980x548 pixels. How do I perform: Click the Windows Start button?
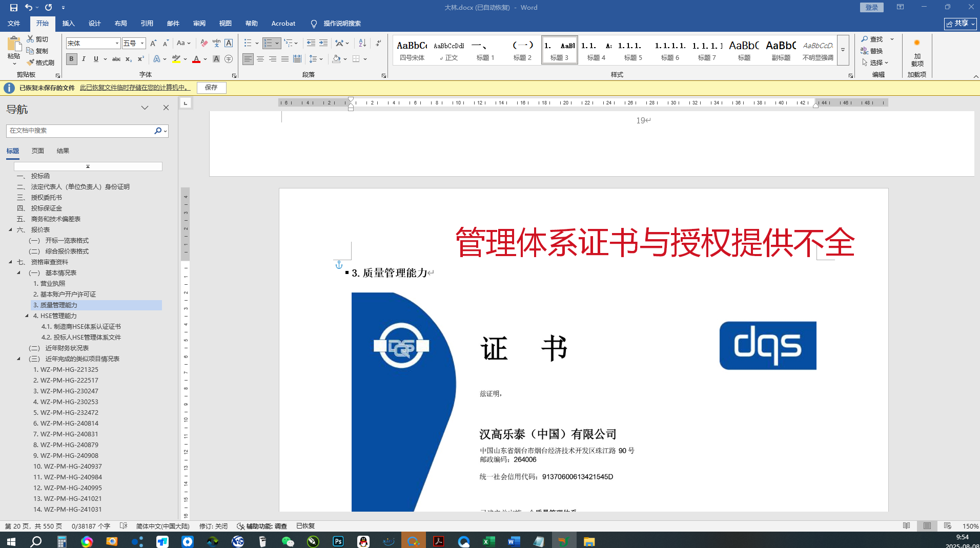[11, 541]
